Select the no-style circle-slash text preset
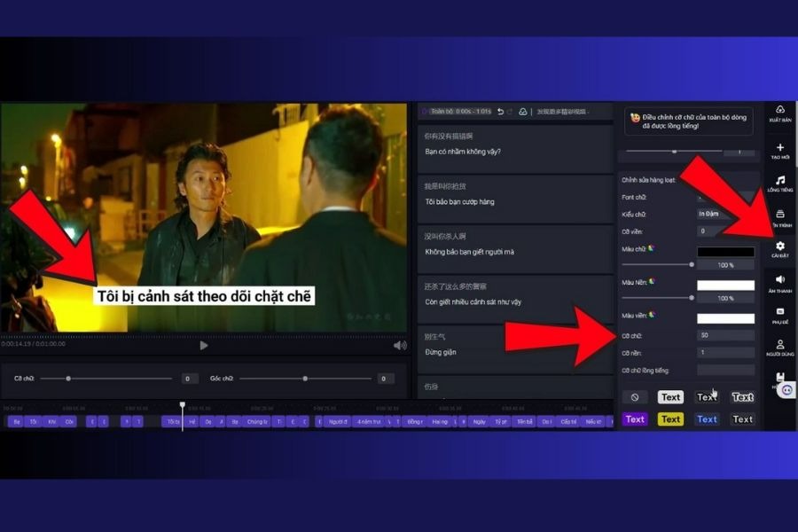The width and height of the screenshot is (798, 532). click(x=635, y=397)
